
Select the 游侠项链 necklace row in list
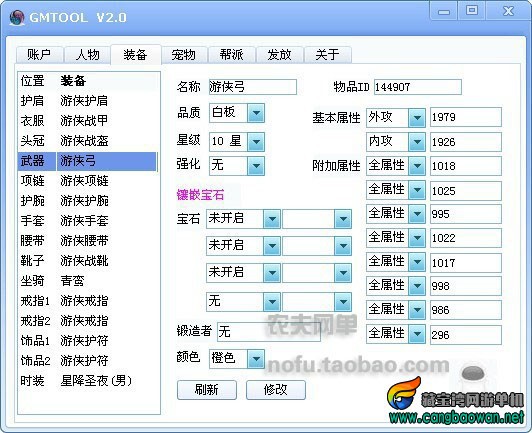point(88,181)
